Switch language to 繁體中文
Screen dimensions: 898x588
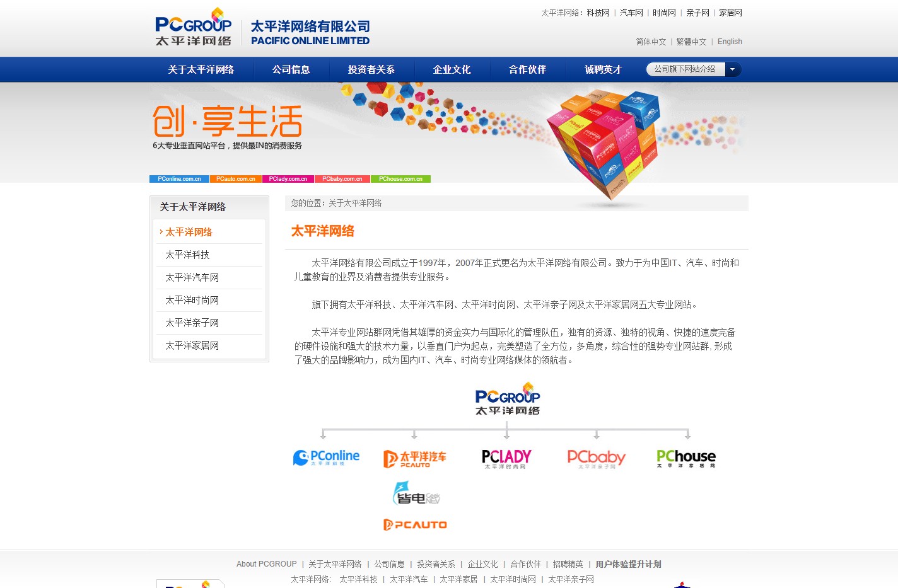pos(691,42)
